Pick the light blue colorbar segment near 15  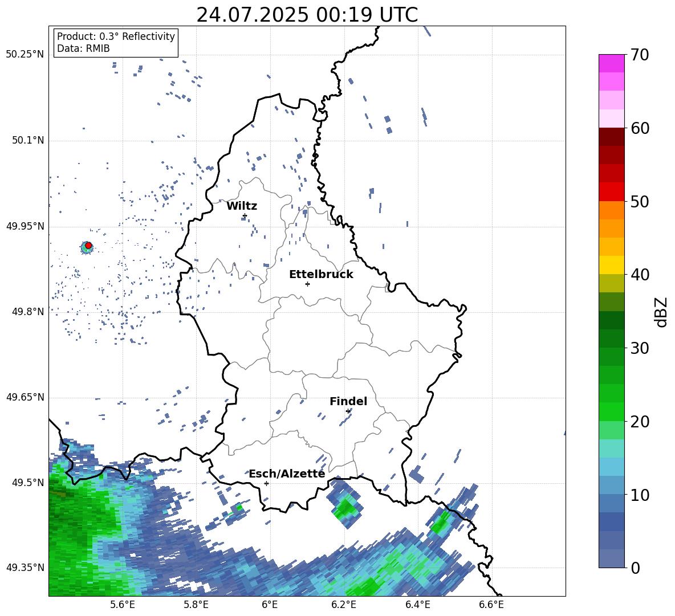pyautogui.click(x=611, y=467)
